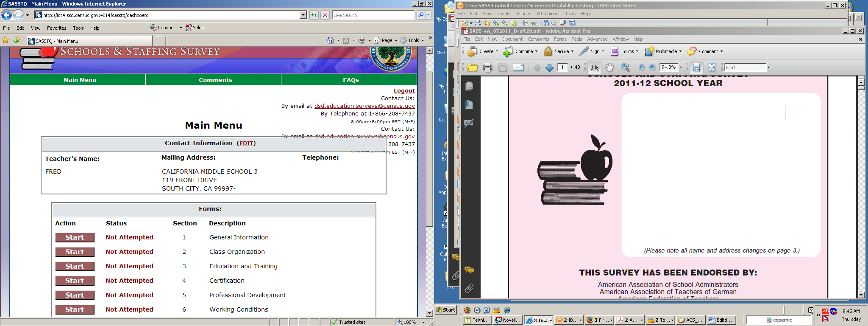Go to next page in Acrobat
This screenshot has width=868, height=326.
click(x=549, y=67)
